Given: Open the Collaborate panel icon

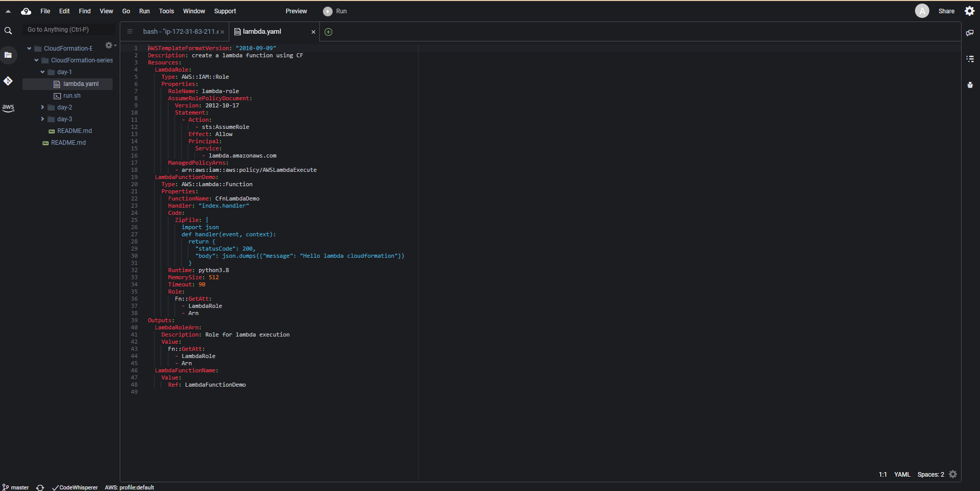Looking at the screenshot, I should pyautogui.click(x=970, y=33).
